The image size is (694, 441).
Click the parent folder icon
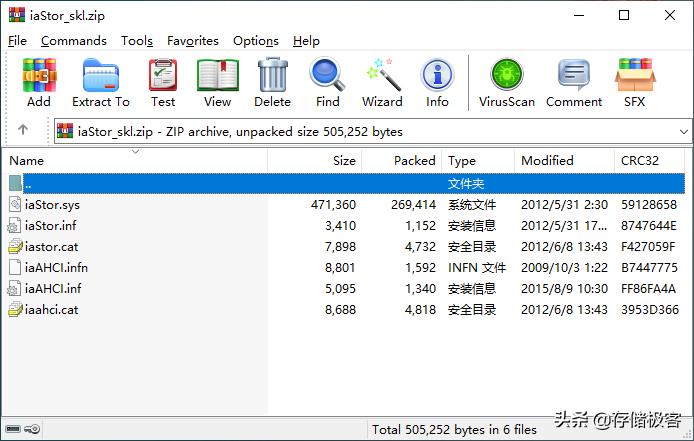click(x=15, y=183)
